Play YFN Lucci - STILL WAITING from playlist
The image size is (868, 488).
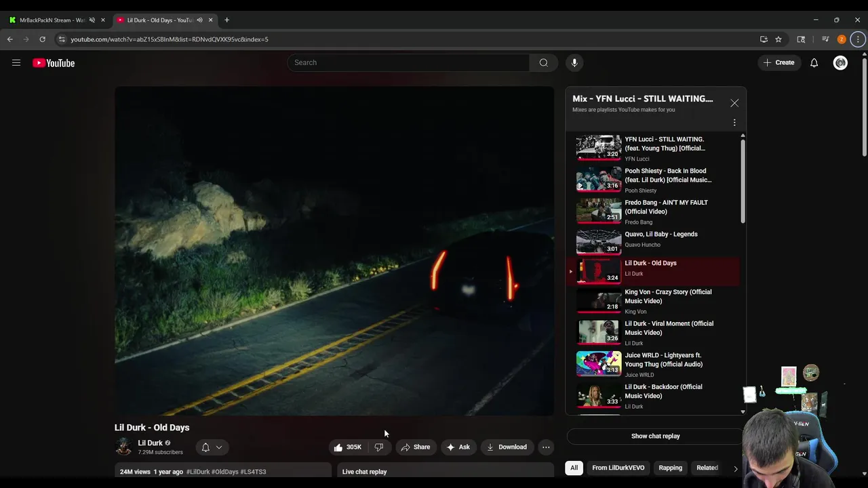coord(653,148)
